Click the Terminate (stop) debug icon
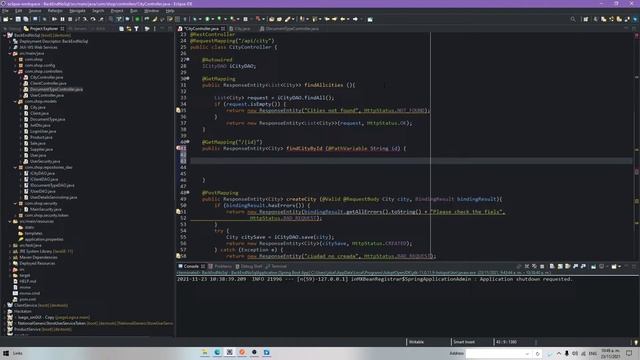The image size is (640, 360). pyautogui.click(x=70, y=19)
